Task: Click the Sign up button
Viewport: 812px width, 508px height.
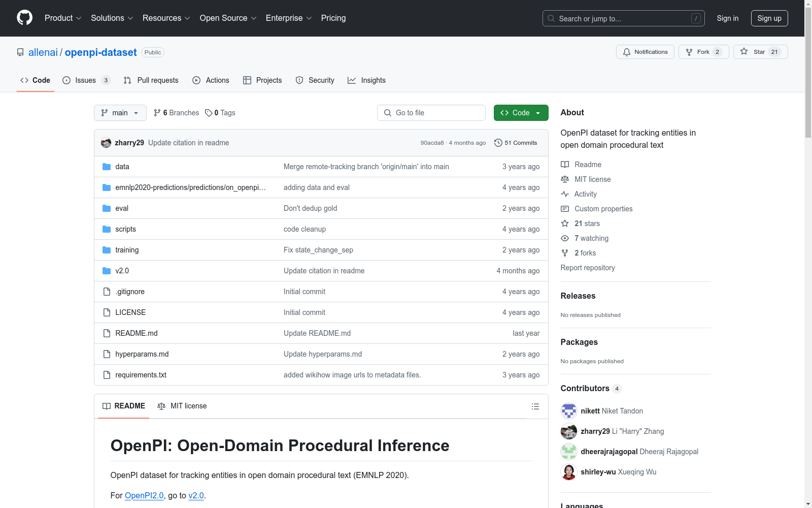Action: point(769,18)
